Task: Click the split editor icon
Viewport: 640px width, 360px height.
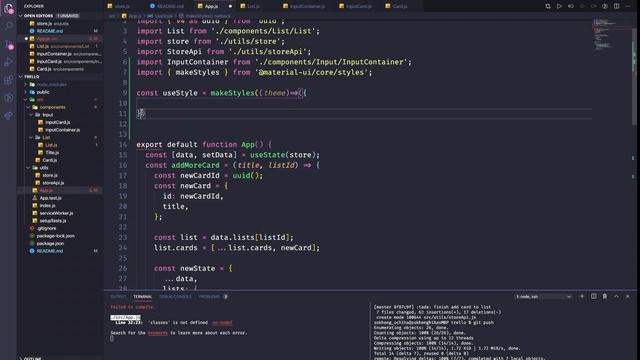Action: click(x=616, y=6)
